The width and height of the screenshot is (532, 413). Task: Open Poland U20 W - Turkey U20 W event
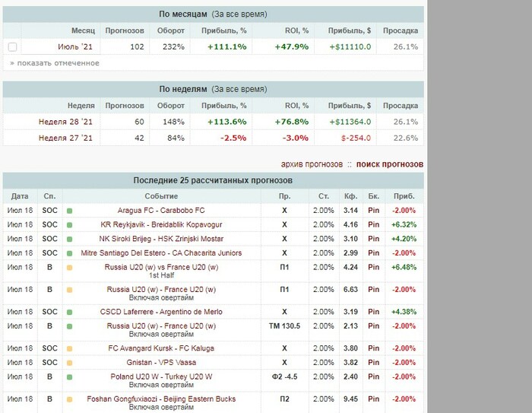pos(161,376)
